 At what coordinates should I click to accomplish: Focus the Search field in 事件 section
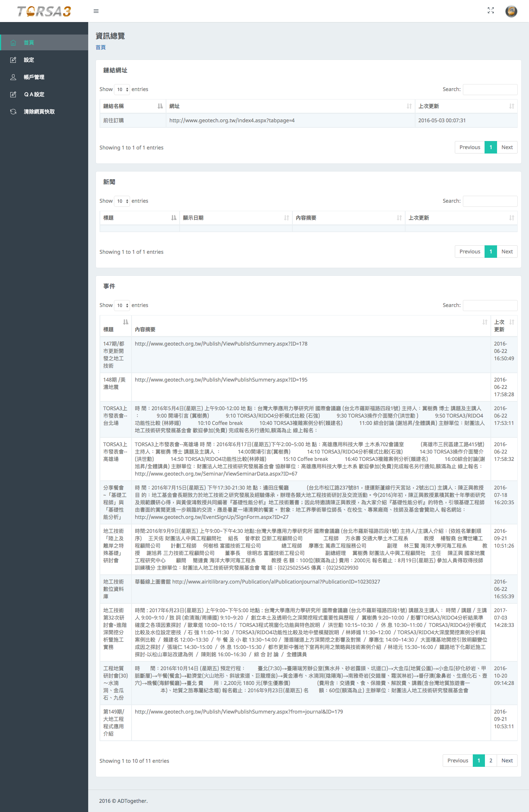click(490, 305)
